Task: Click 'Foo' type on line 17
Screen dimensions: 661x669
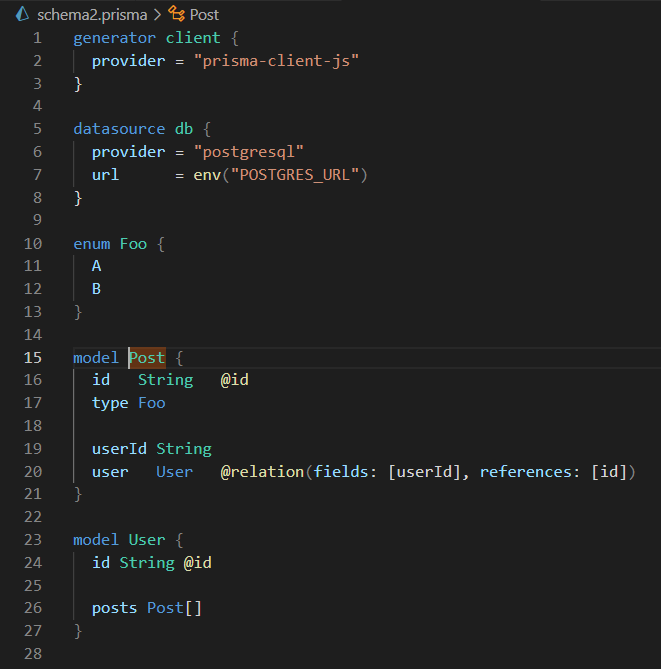Action: [x=152, y=403]
